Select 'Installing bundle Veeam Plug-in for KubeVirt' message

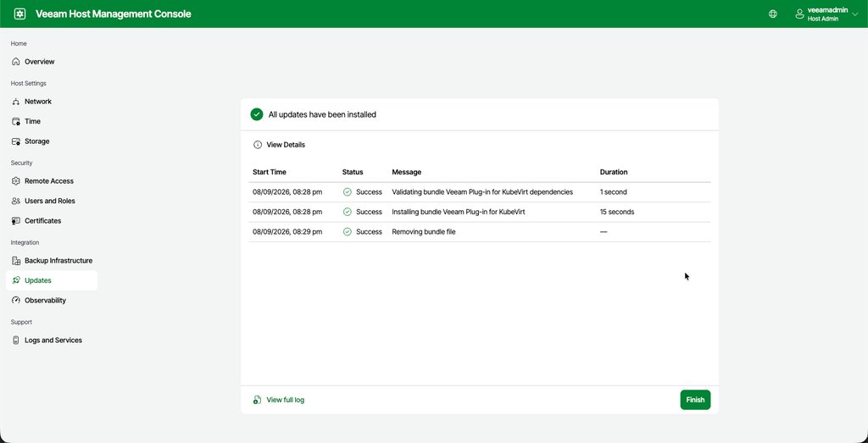tap(459, 212)
